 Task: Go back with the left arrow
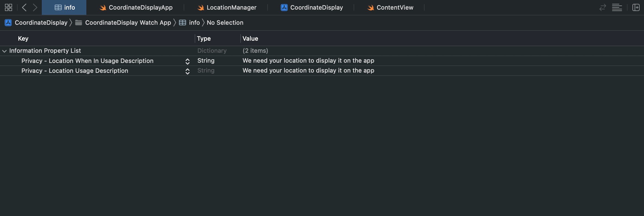click(24, 7)
